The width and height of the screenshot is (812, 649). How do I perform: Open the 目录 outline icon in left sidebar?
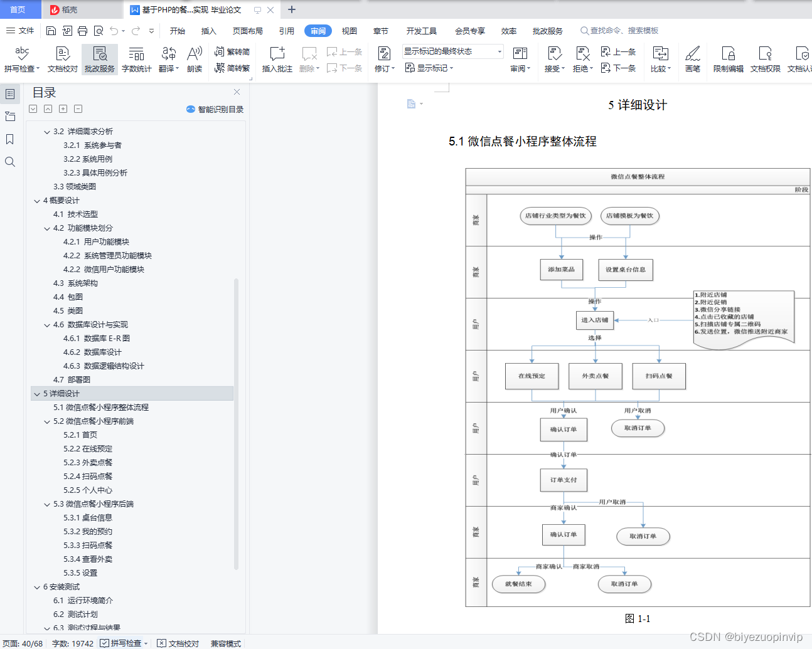coord(10,94)
